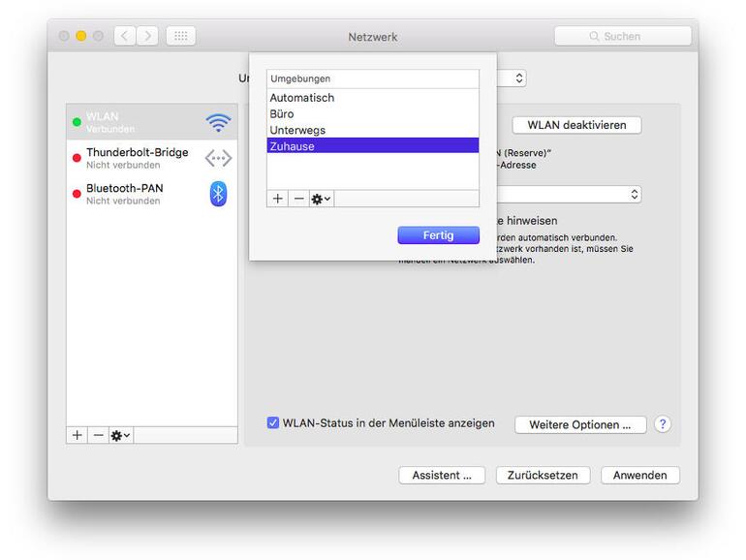This screenshot has height=560, width=746.
Task: Remove the selected Umgebung with minus button
Action: 298,199
